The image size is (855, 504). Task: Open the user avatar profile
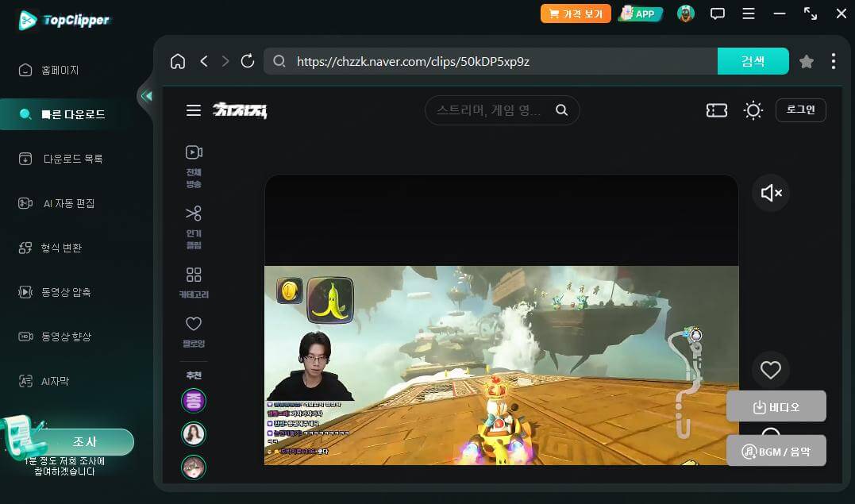pyautogui.click(x=686, y=13)
